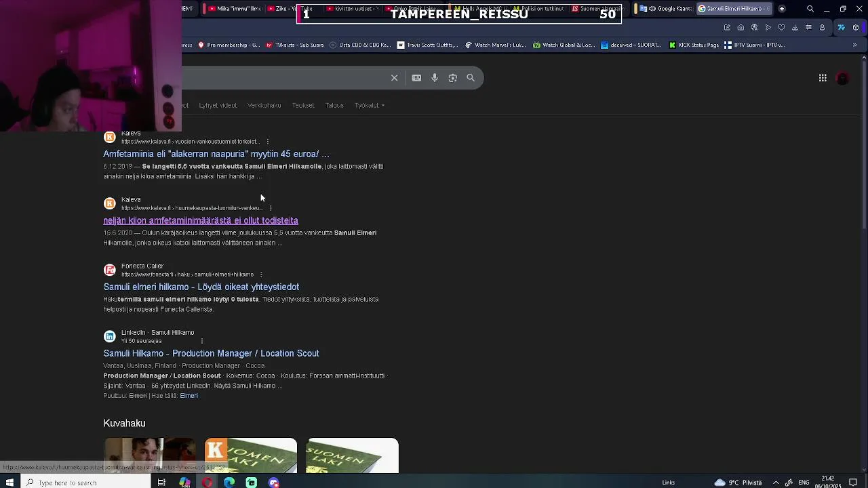Click the browser tab search magnifier icon
The width and height of the screenshot is (868, 488).
(810, 9)
